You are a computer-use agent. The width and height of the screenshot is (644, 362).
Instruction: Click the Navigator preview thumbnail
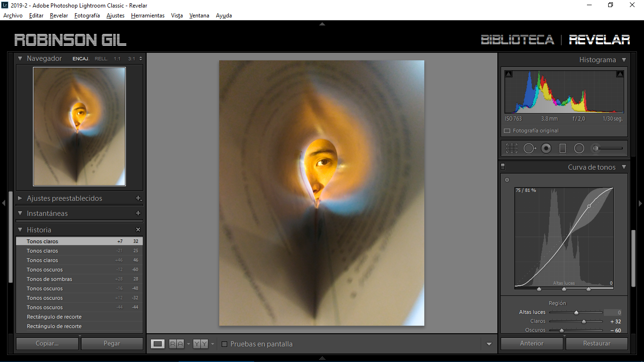click(x=79, y=126)
